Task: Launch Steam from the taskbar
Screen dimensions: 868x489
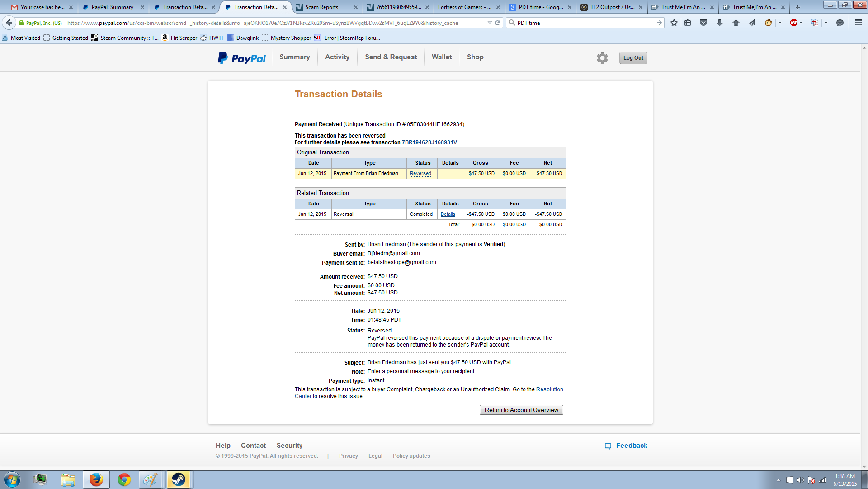Action: click(x=178, y=480)
